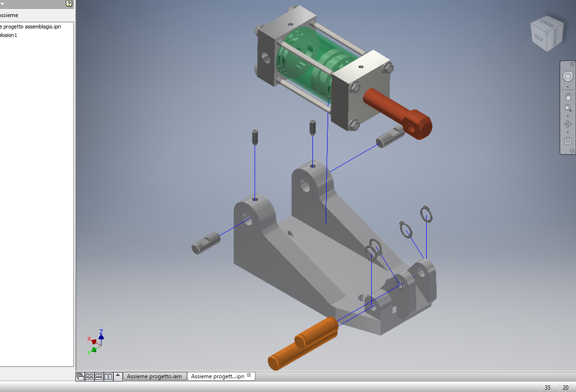The image size is (576, 392).
Task: Open the zoom tool options dropdown
Action: (567, 116)
